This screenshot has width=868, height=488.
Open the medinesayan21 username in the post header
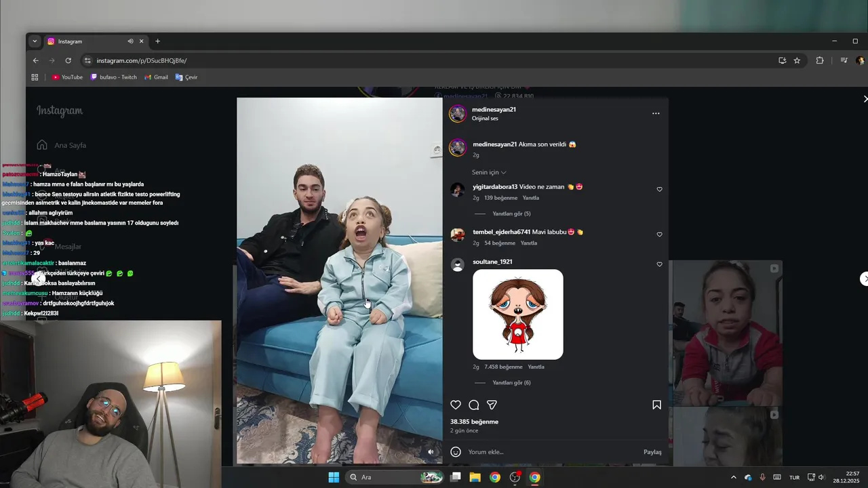click(494, 109)
